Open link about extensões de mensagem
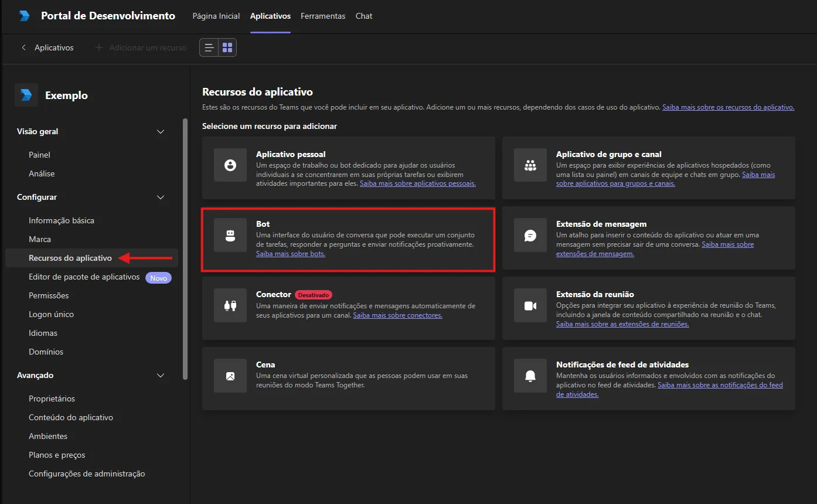This screenshot has width=817, height=504. click(655, 249)
